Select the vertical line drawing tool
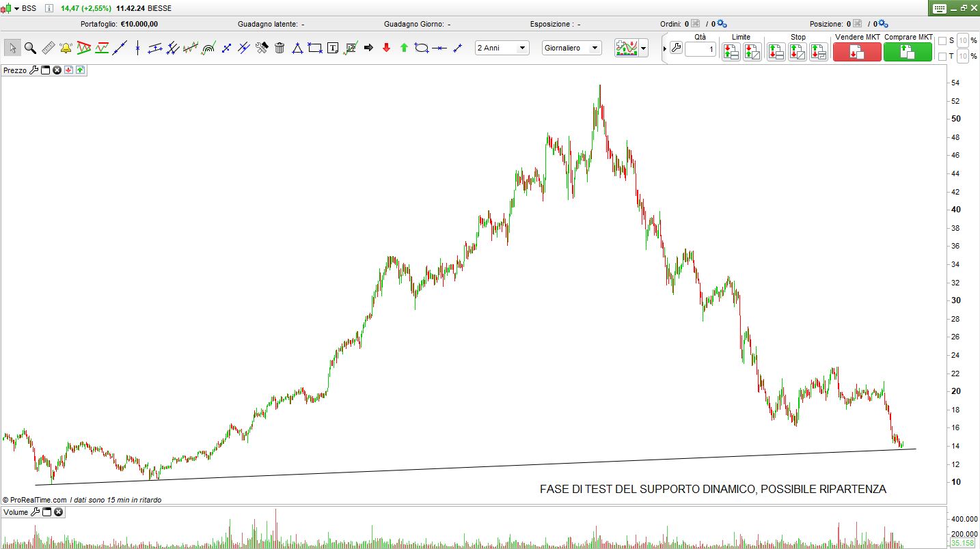The height and width of the screenshot is (549, 980). click(x=137, y=48)
